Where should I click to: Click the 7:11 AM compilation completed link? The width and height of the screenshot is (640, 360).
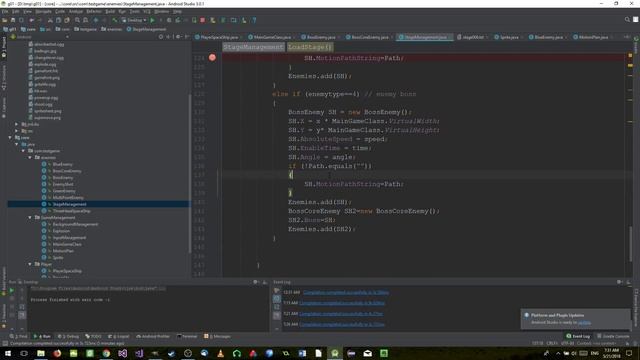[342, 303]
